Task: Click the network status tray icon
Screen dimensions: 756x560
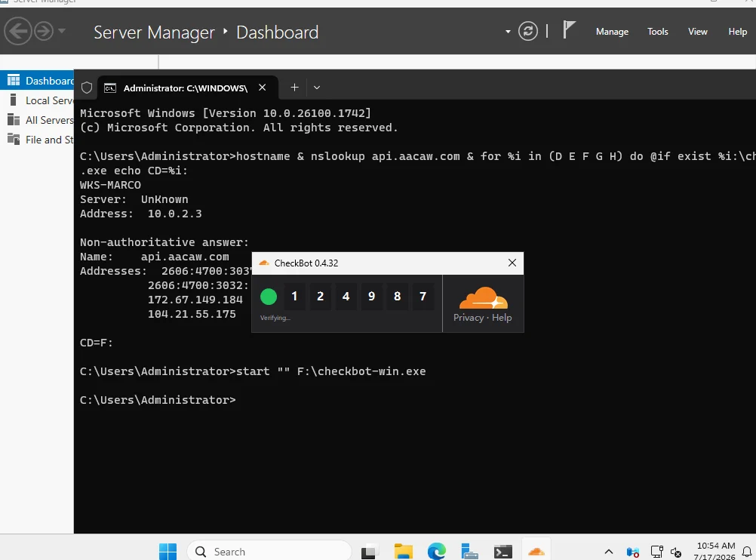Action: coord(656,552)
